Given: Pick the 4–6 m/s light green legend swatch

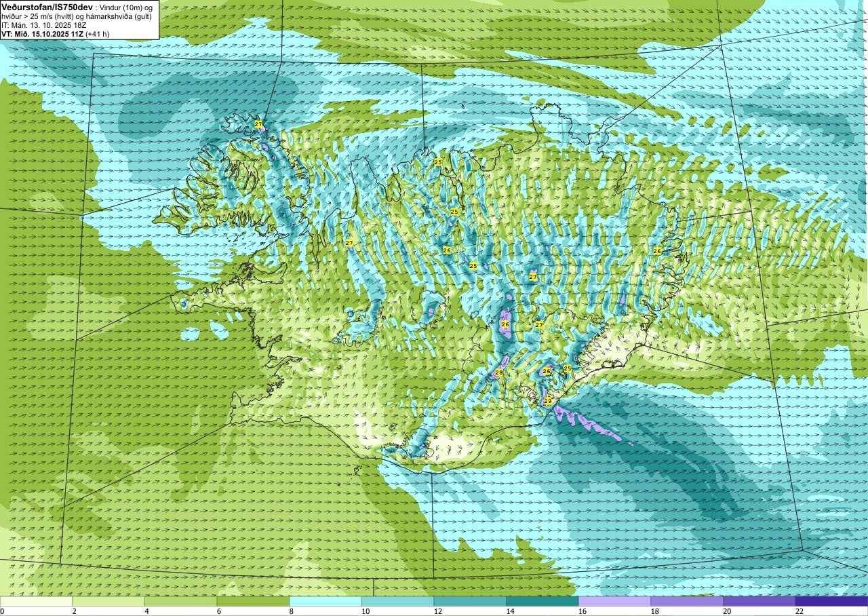Looking at the screenshot, I should pyautogui.click(x=181, y=601).
